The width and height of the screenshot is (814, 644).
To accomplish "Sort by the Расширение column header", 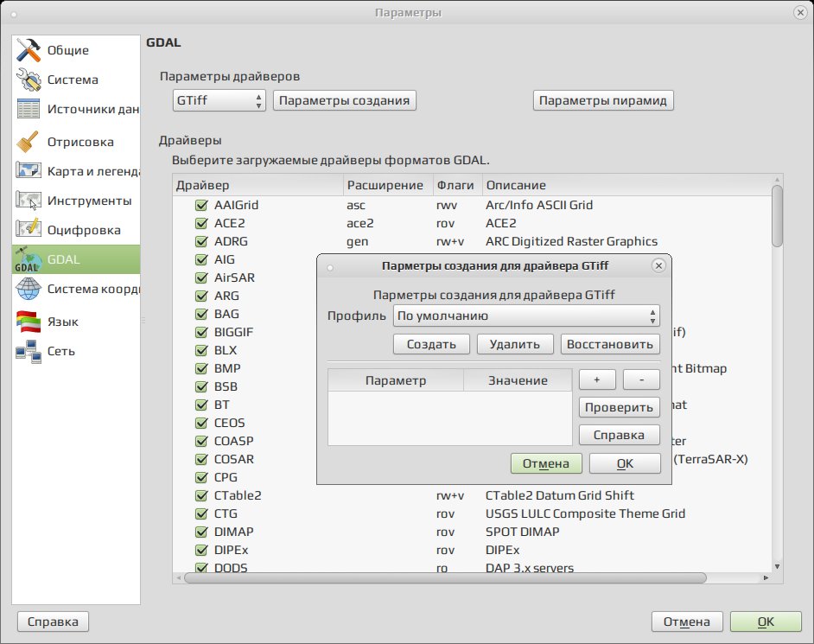I will coord(388,185).
